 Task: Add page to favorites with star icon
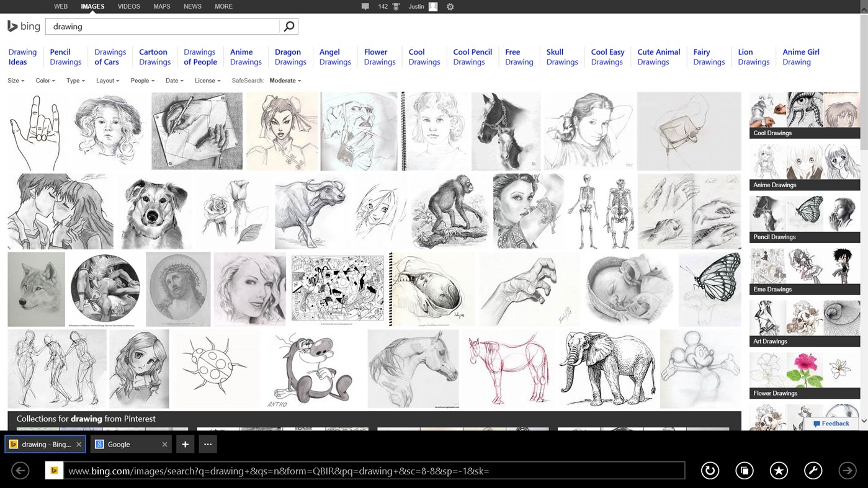pos(779,471)
